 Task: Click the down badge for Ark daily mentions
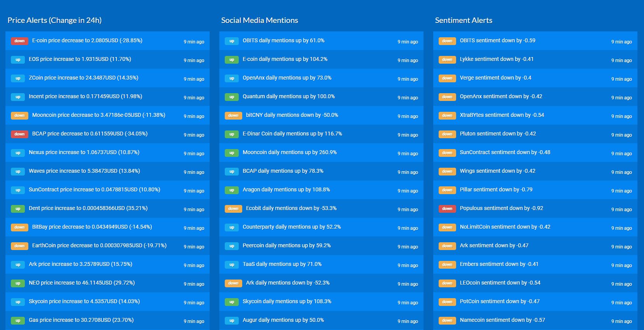(x=233, y=283)
